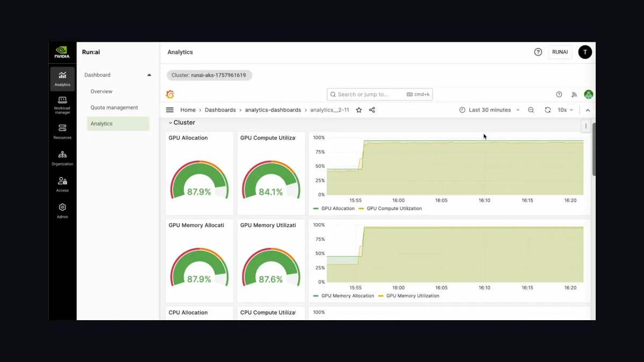This screenshot has width=644, height=362.
Task: Open Grafana user profile avatar
Action: point(589,94)
